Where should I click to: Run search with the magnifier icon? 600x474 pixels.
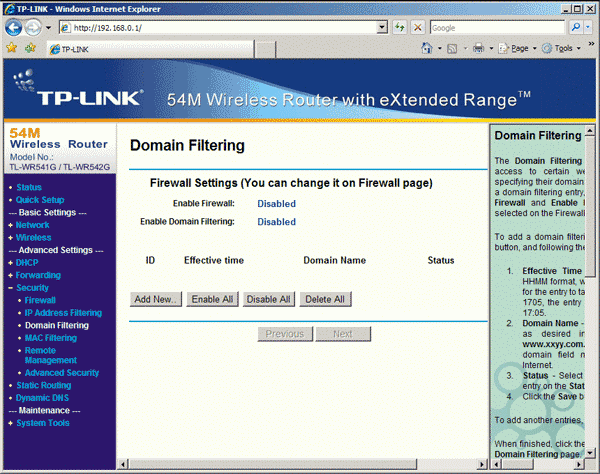pyautogui.click(x=575, y=27)
